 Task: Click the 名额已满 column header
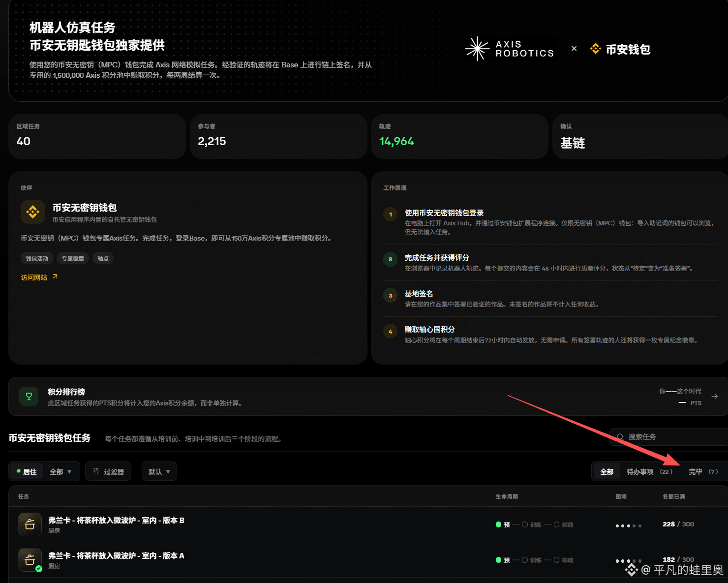[674, 496]
